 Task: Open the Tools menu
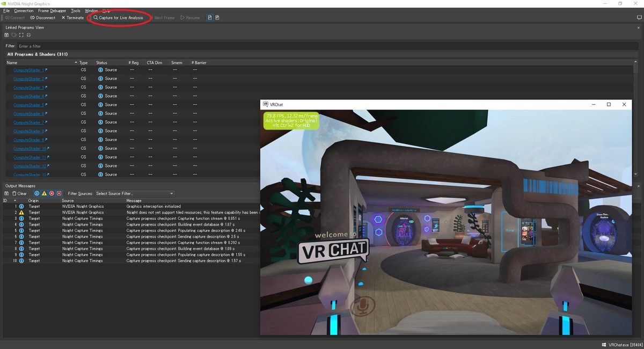76,11
